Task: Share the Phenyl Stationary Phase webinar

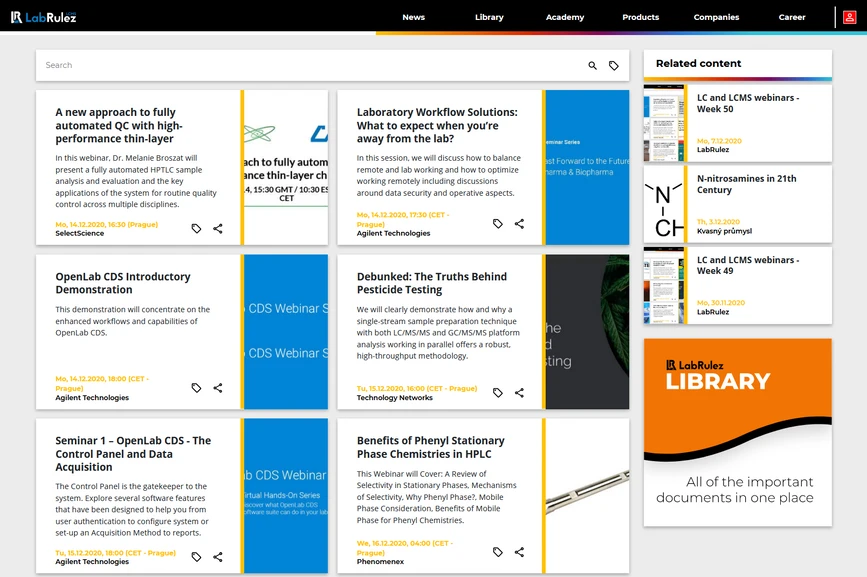Action: 519,552
